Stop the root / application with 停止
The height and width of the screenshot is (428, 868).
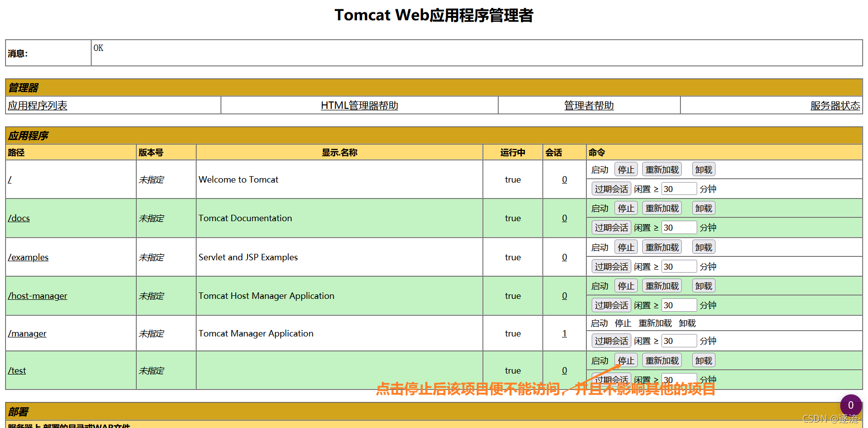coord(626,170)
